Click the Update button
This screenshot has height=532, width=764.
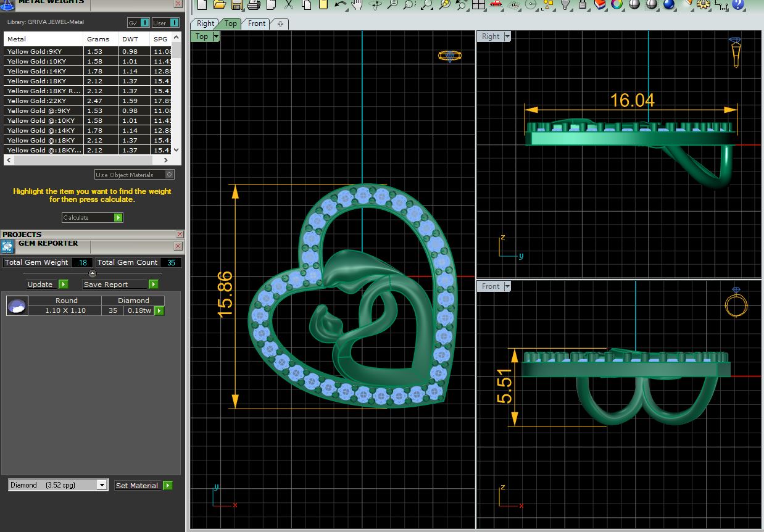click(x=48, y=285)
